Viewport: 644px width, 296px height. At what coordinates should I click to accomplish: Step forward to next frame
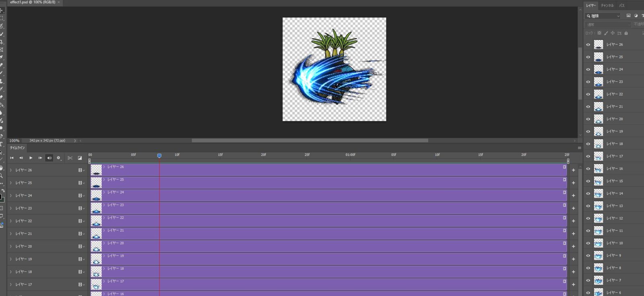(40, 158)
